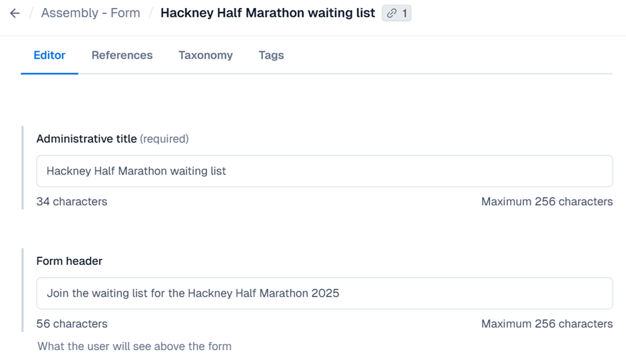Viewport: 626px width, 364px height.
Task: Focus the Form header input field
Action: [324, 293]
